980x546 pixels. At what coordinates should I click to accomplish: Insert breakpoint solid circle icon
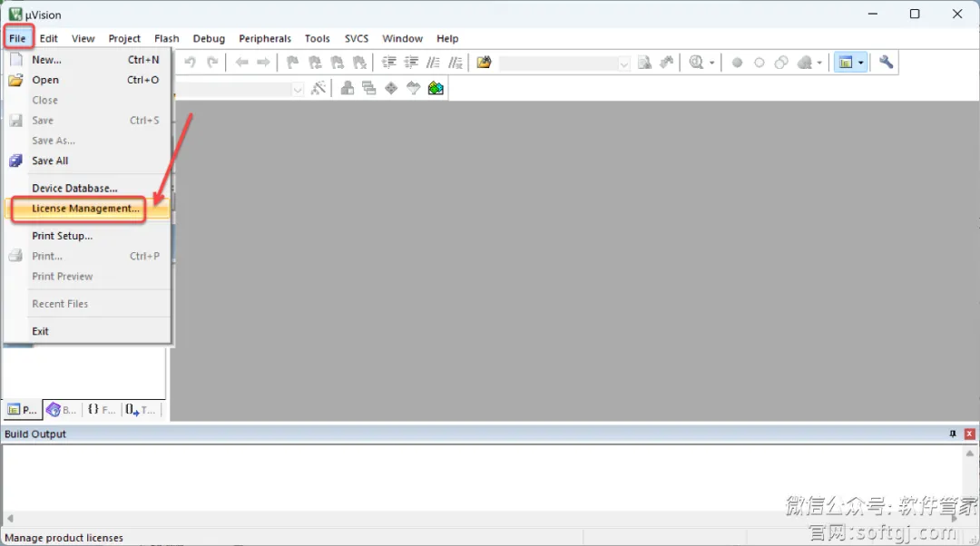[x=738, y=63]
